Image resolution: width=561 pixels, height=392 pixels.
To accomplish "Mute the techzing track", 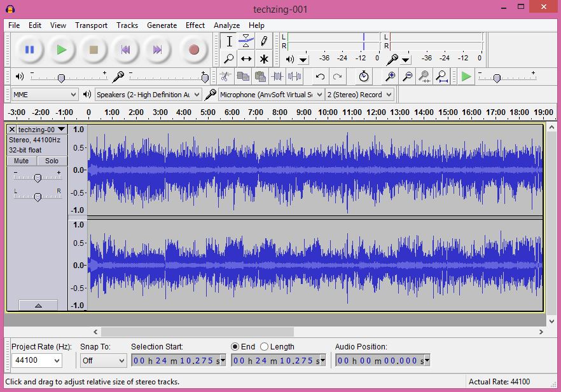I will [x=22, y=161].
